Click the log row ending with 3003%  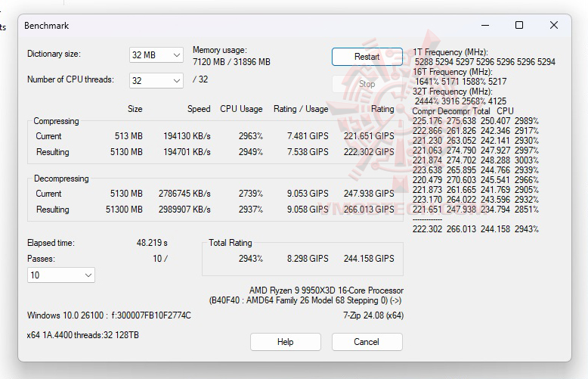[475, 160]
